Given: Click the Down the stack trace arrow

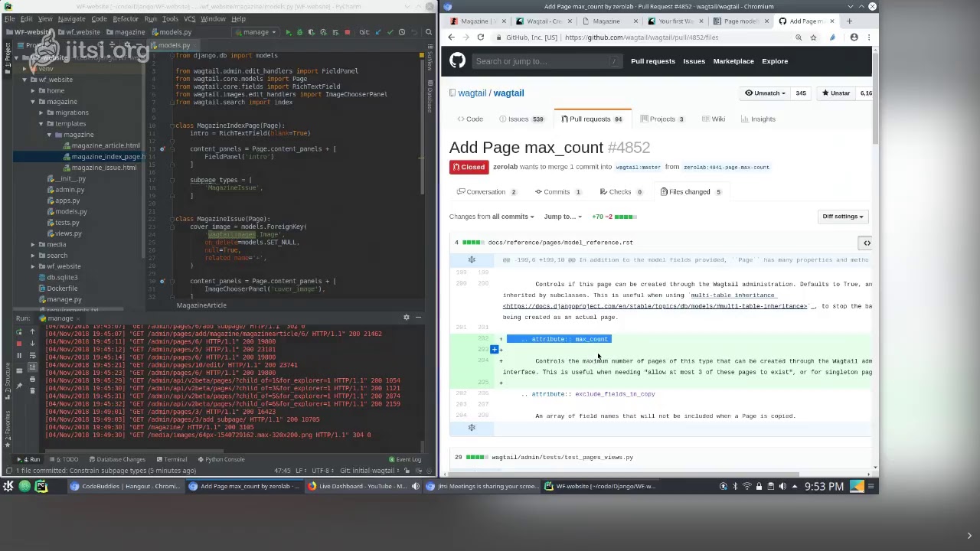Looking at the screenshot, I should (x=32, y=343).
